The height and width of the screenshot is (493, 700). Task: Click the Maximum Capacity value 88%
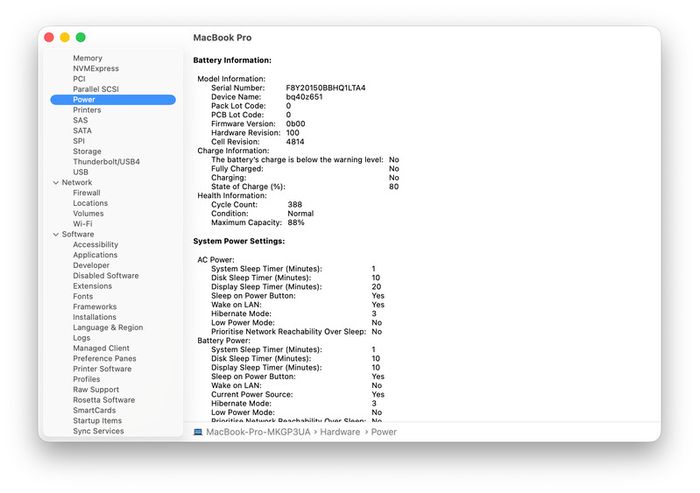[x=296, y=222]
